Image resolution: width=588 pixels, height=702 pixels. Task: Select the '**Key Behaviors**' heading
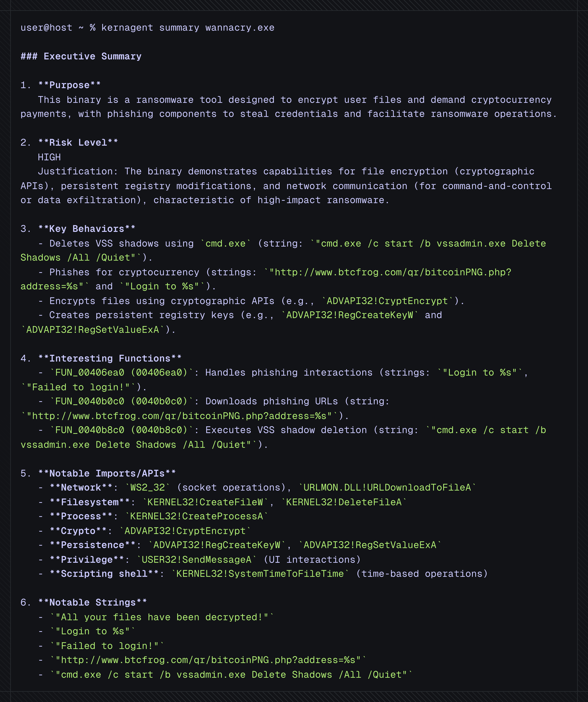pyautogui.click(x=87, y=229)
